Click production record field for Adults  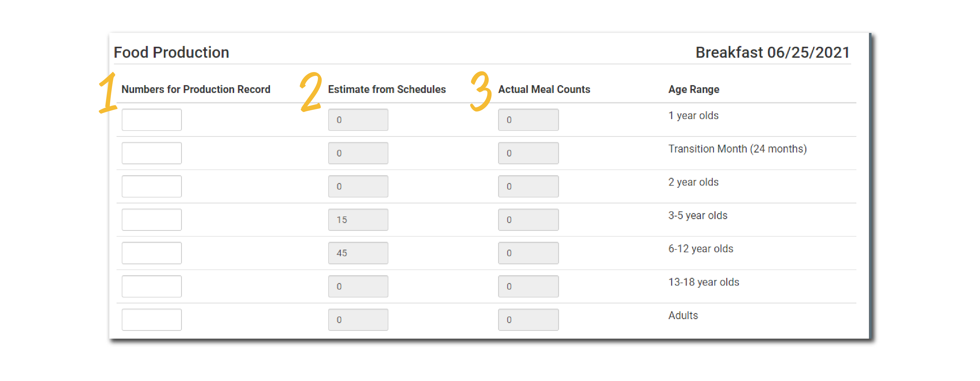click(151, 320)
